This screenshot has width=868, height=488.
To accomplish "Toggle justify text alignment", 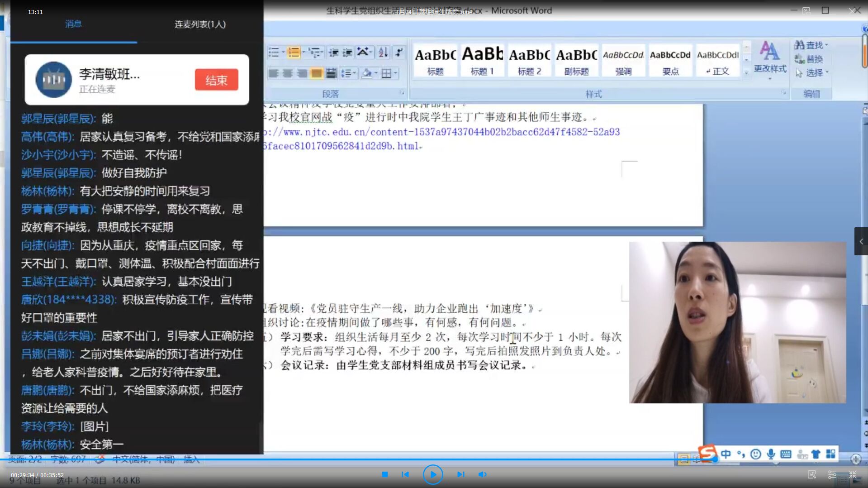I will [317, 73].
